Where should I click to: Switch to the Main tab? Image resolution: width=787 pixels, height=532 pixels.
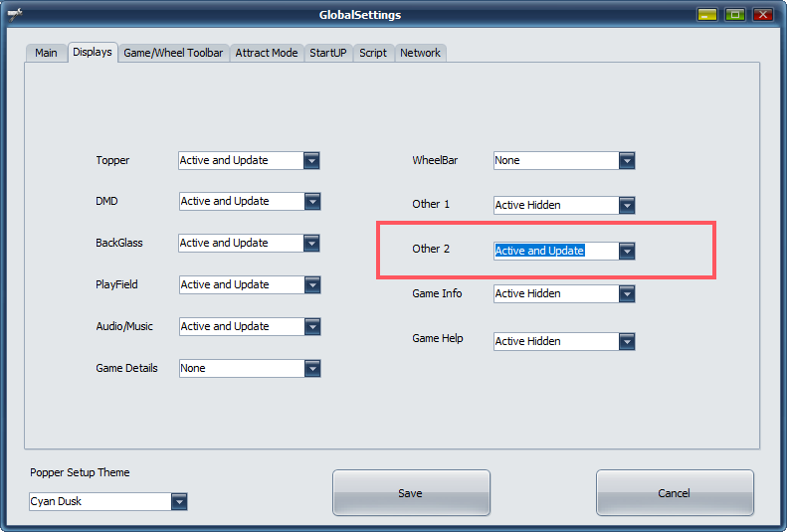point(46,54)
